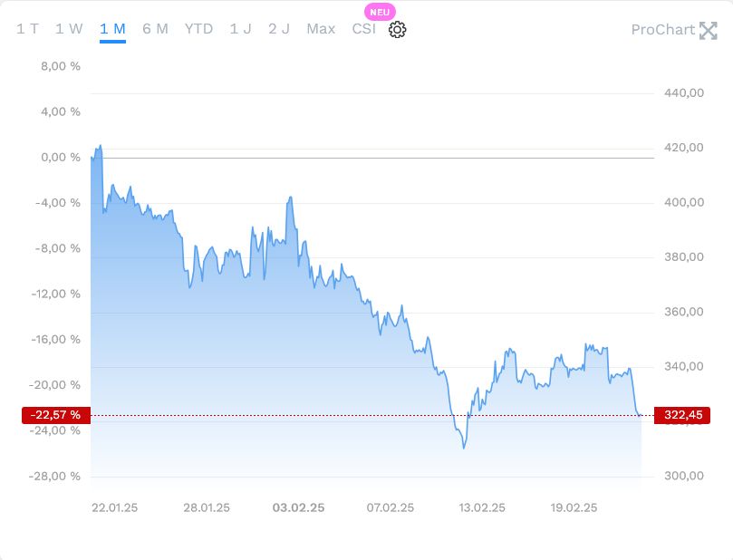Select the active 1 M timeframe tab
733x560 pixels.
coord(112,29)
